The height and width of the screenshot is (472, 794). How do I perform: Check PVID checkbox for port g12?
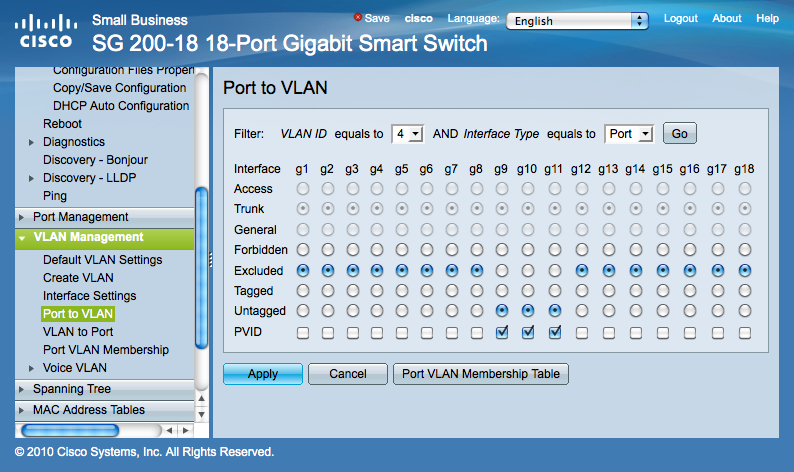coord(582,333)
